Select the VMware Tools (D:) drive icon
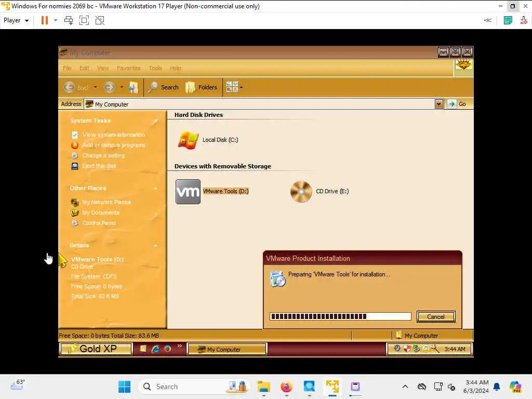The height and width of the screenshot is (399, 532). pos(188,192)
